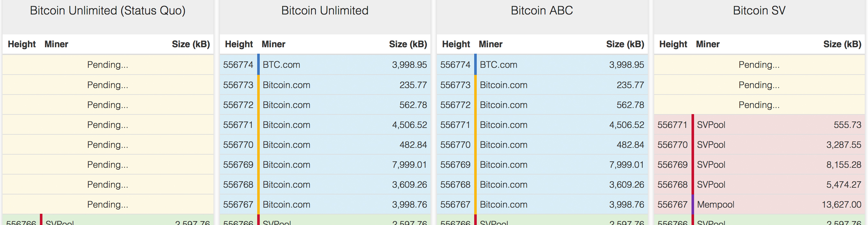
Task: Click the red color bar beside SVPool at 556770
Action: point(693,145)
